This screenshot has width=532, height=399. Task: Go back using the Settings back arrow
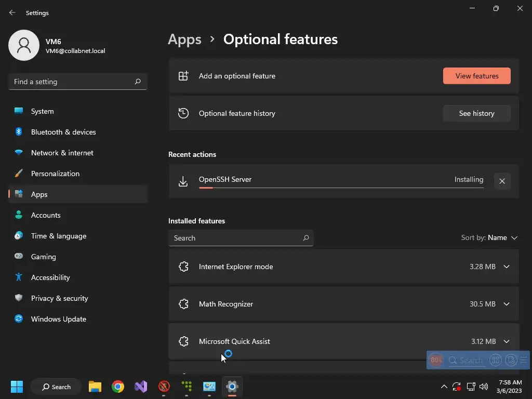(12, 12)
